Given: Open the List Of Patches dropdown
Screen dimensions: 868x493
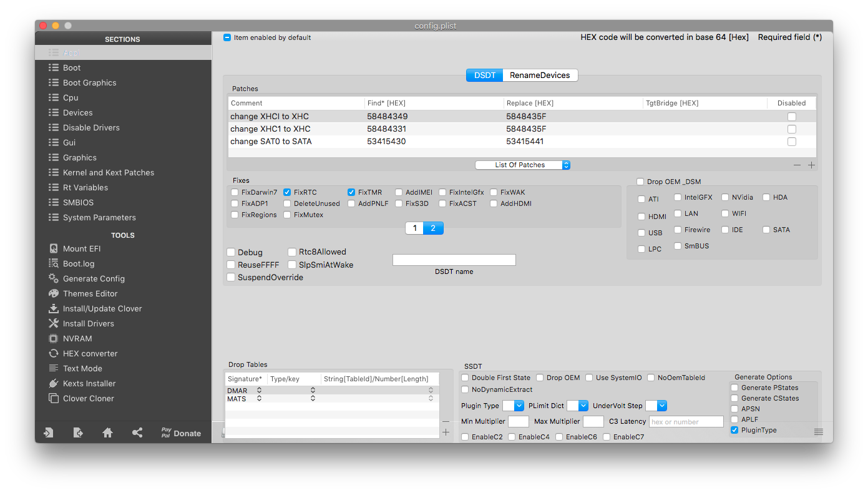Looking at the screenshot, I should (x=522, y=165).
